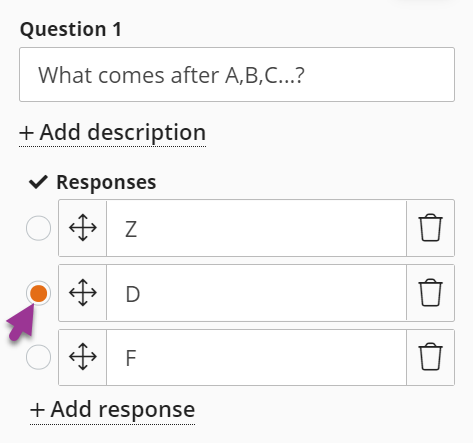Edit the response text containing D

coord(256,293)
